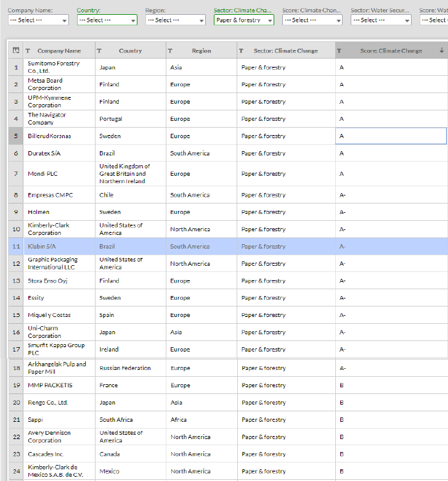Click the MMP PACKETIS cell
This screenshot has height=481, width=448.
pos(60,385)
